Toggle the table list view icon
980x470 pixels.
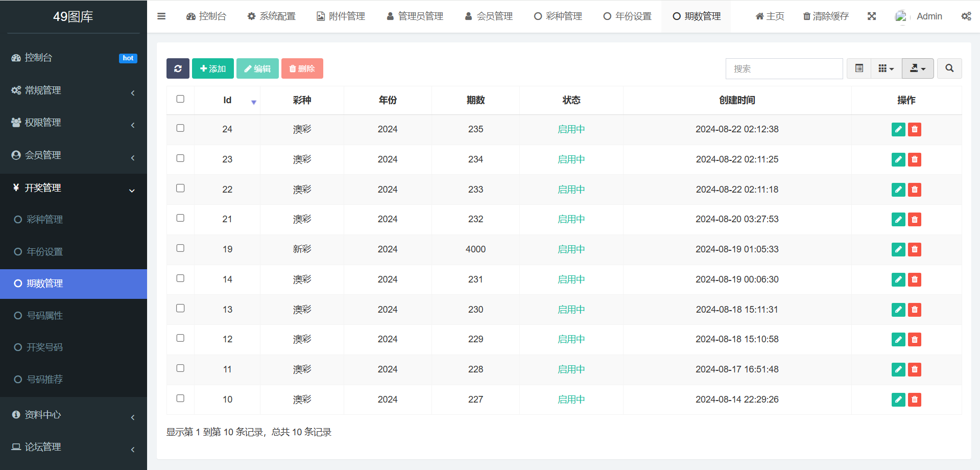(x=859, y=68)
